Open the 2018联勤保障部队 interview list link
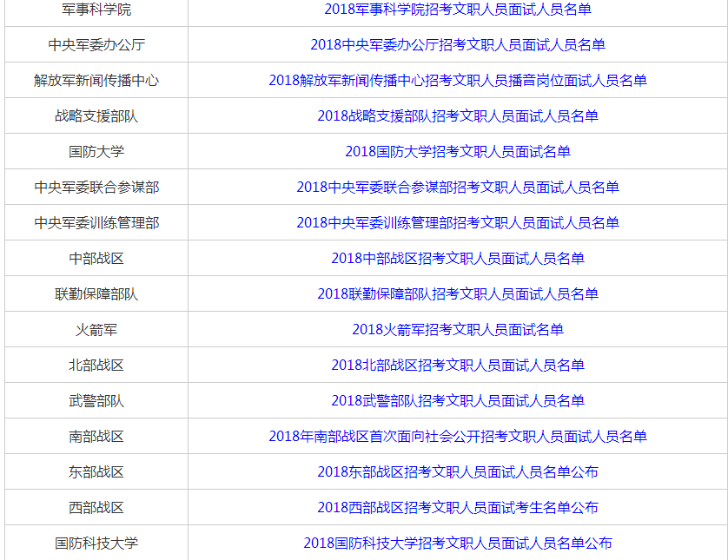The height and width of the screenshot is (560, 728). coord(458,293)
